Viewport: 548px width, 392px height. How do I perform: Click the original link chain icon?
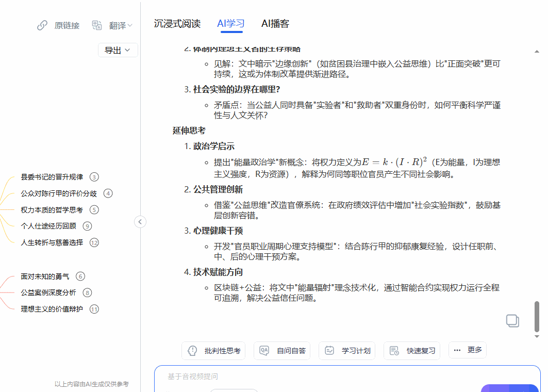tap(42, 25)
